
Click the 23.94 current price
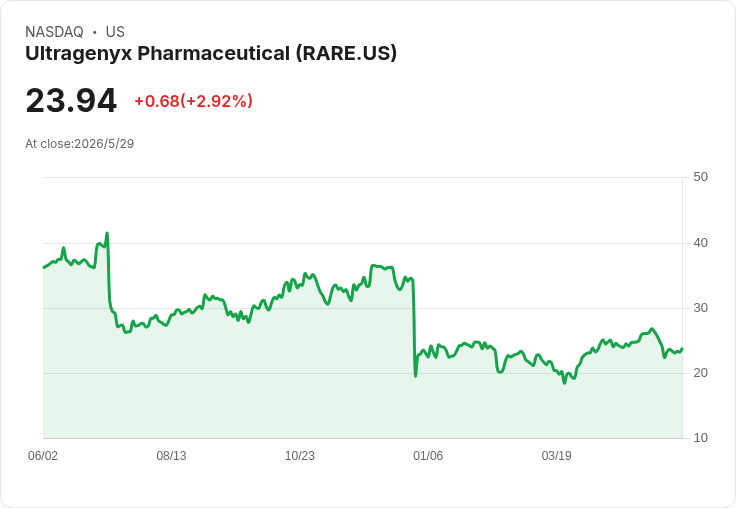tap(71, 100)
